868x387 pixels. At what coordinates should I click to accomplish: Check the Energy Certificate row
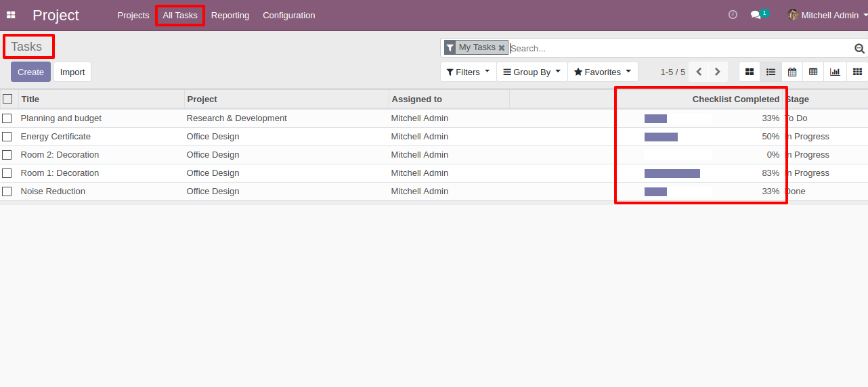7,137
